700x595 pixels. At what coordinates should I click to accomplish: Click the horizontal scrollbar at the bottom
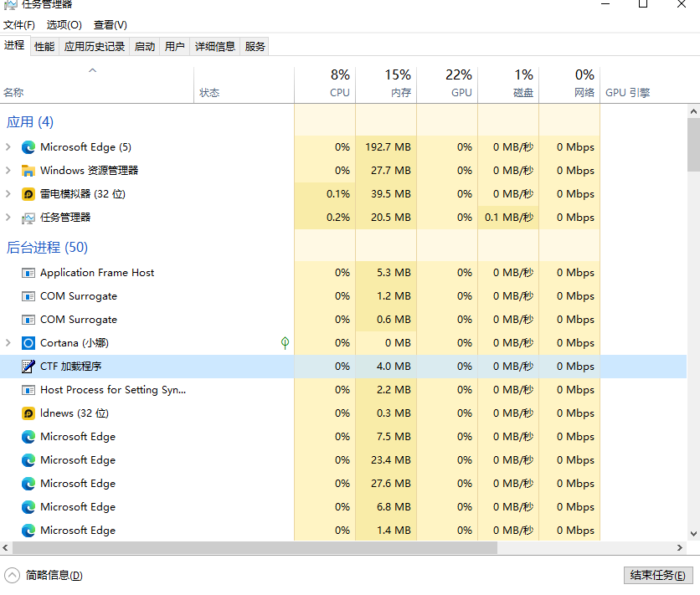click(251, 547)
